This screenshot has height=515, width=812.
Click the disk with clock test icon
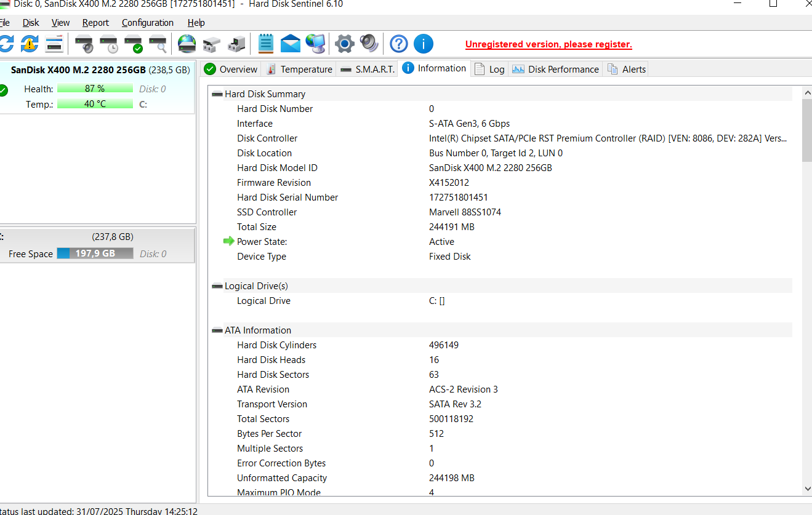[x=108, y=44]
